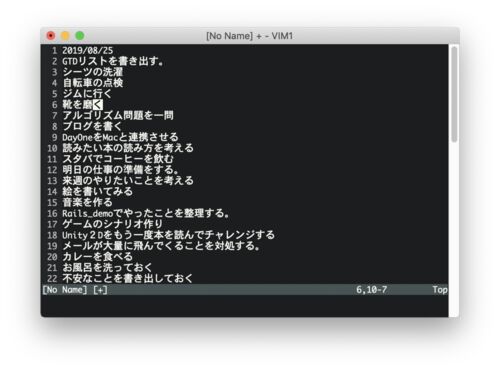The image size is (500, 371).
Task: Click the line 'お風呂を洗っておく'
Action: (x=107, y=267)
